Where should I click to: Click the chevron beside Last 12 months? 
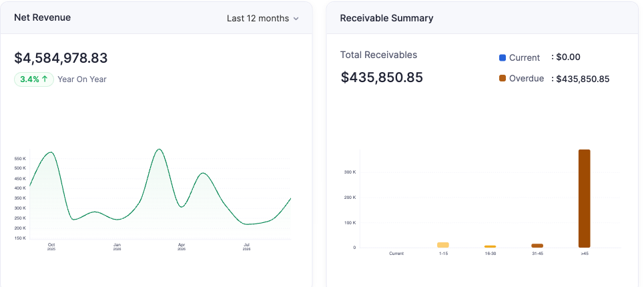click(x=296, y=19)
